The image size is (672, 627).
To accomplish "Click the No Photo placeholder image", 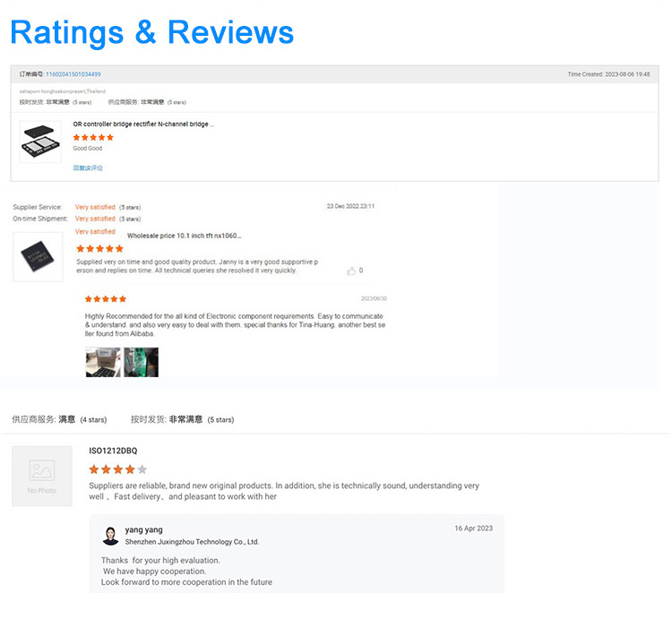I will pos(42,476).
